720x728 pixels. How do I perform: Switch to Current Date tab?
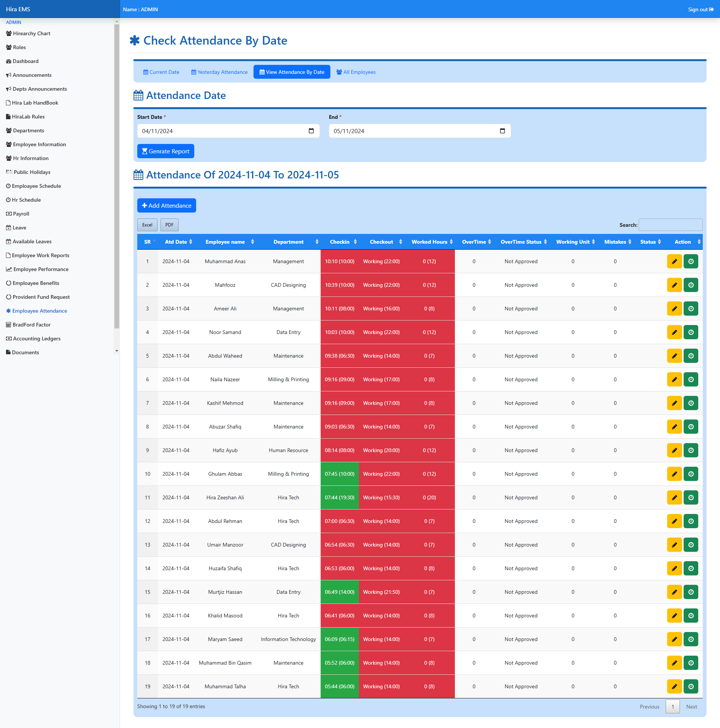[161, 72]
